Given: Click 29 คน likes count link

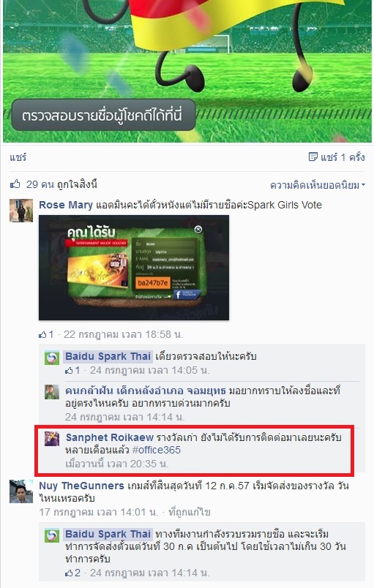Looking at the screenshot, I should (x=40, y=184).
